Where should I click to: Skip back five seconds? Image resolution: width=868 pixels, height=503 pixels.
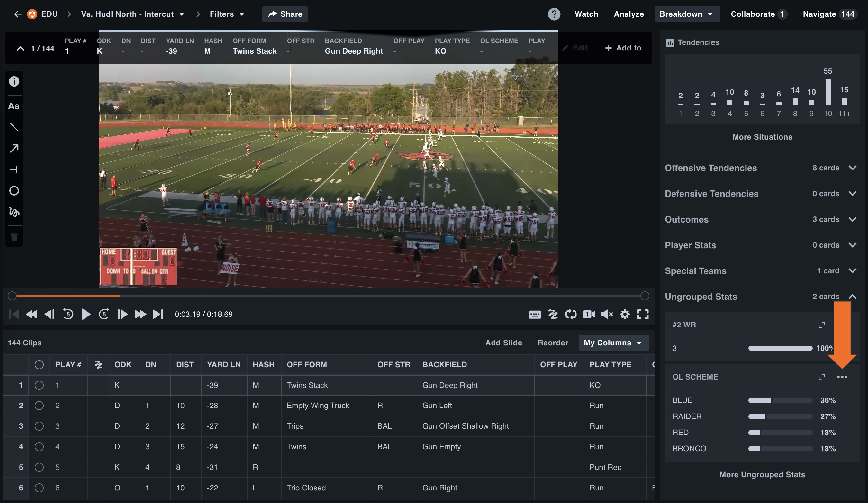(x=68, y=314)
